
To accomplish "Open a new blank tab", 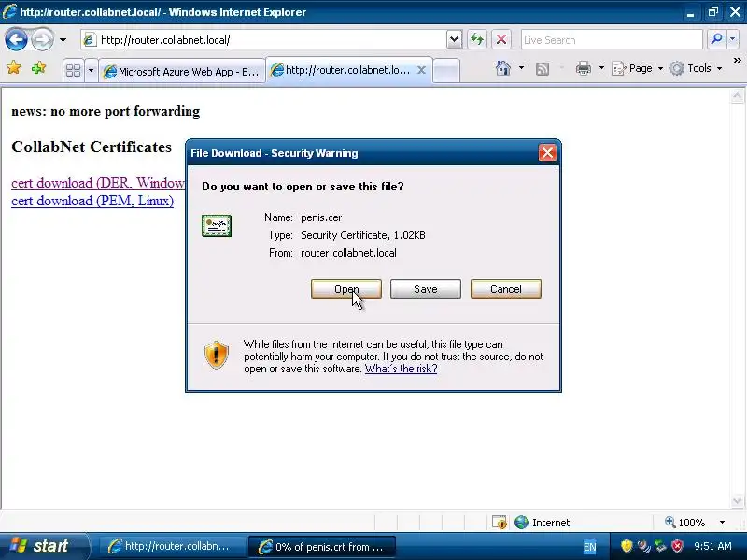I will pos(446,71).
